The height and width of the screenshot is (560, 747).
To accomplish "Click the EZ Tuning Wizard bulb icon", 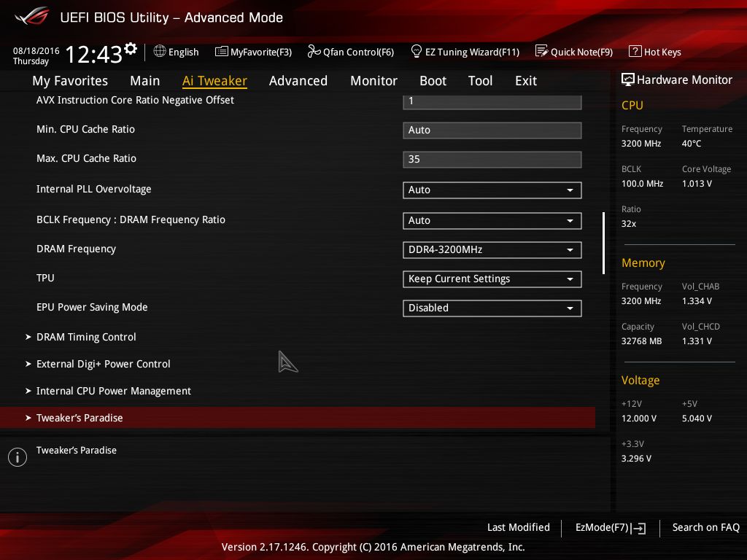I will (x=416, y=51).
